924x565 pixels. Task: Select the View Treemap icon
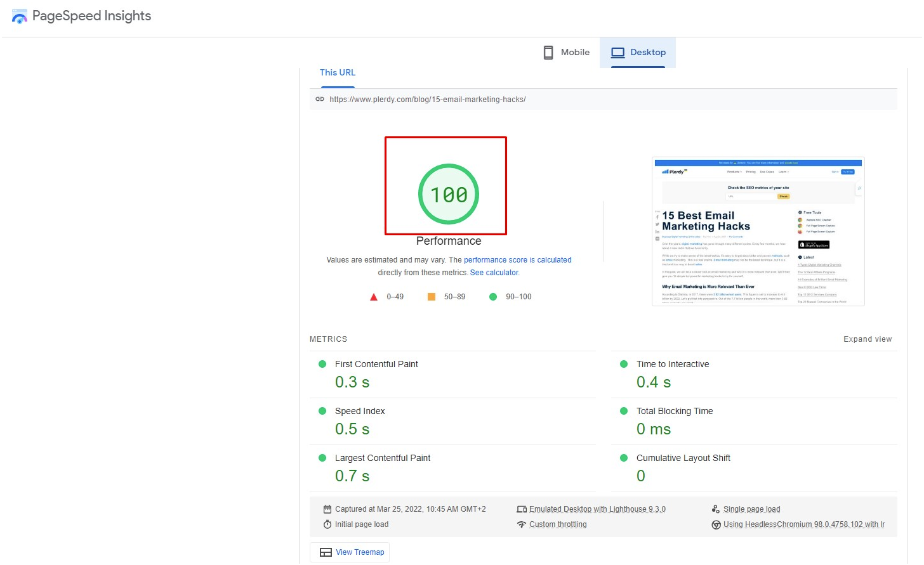pos(326,552)
